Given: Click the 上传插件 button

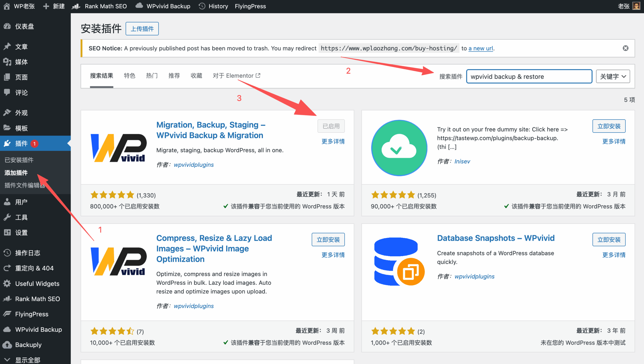Looking at the screenshot, I should pos(142,29).
